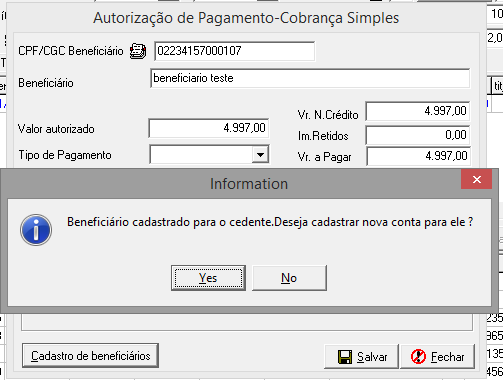Click the Vr. a Pagar value field

pos(418,156)
